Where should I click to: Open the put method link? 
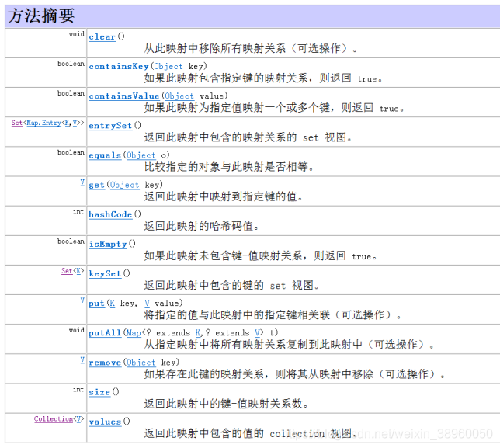pos(96,304)
